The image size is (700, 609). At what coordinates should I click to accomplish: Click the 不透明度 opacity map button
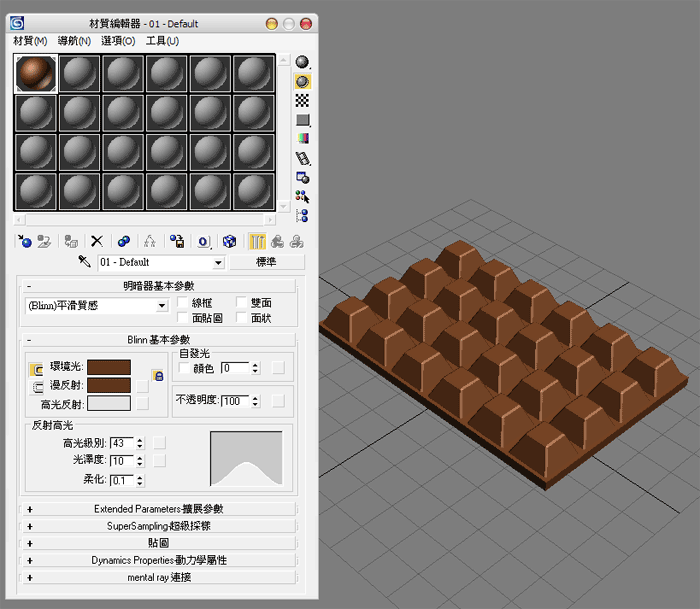(x=278, y=401)
